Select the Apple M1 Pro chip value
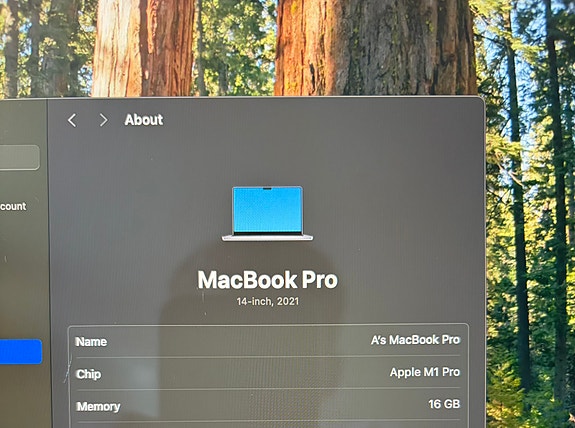 425,372
